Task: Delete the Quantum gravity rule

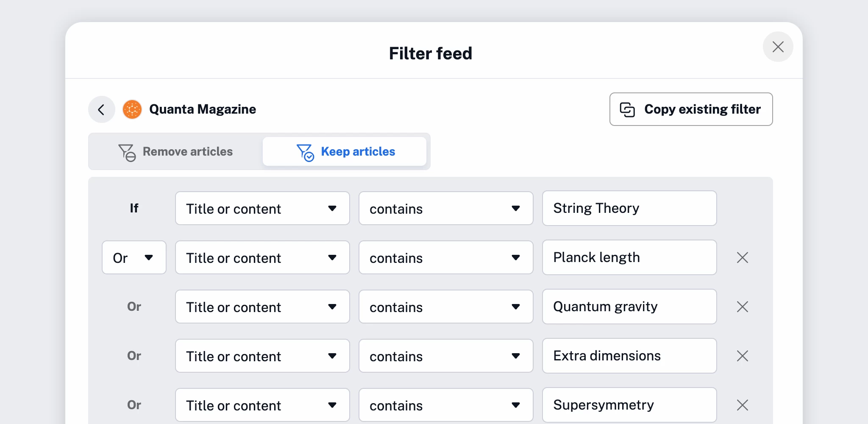Action: (742, 307)
